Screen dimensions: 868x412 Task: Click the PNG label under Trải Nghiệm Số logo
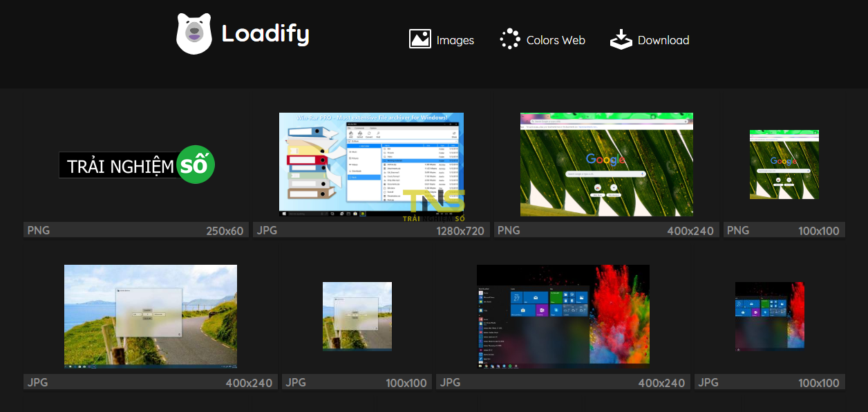39,230
